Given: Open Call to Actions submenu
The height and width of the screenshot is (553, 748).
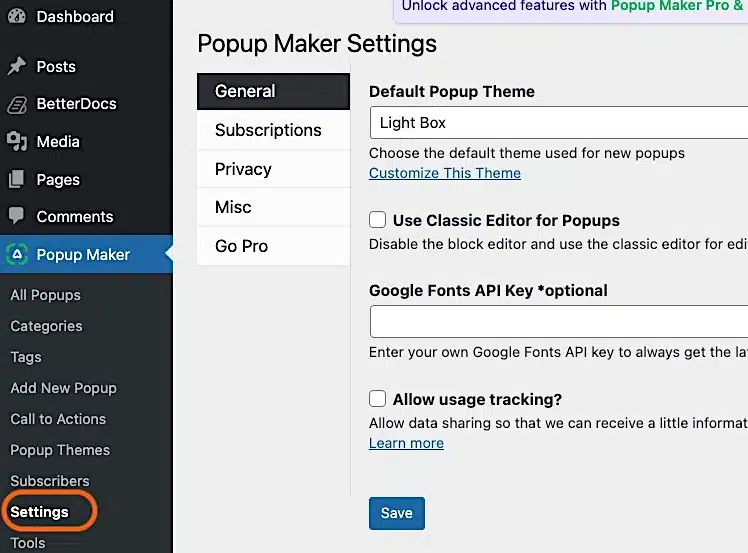Looking at the screenshot, I should click(58, 419).
